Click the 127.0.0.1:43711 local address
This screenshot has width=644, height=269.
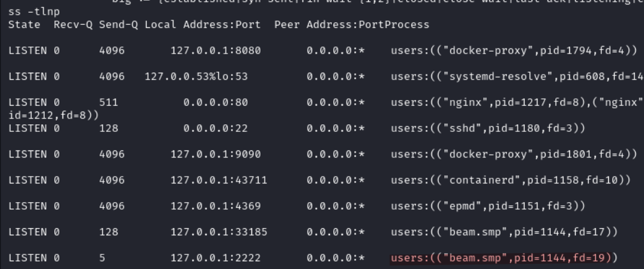point(218,180)
